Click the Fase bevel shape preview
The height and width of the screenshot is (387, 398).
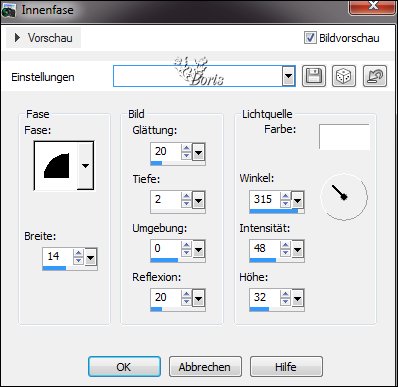point(56,165)
